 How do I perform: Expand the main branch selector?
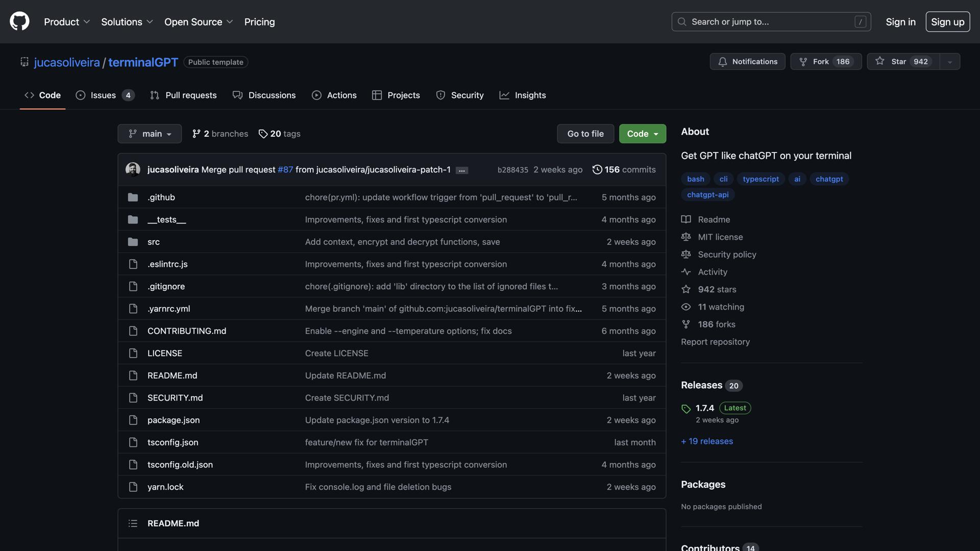[149, 133]
